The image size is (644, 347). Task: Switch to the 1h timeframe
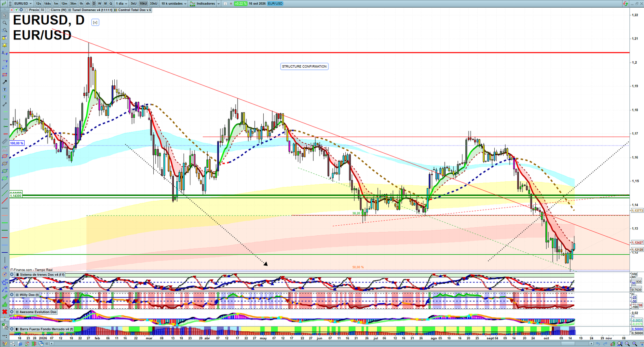coord(81,4)
